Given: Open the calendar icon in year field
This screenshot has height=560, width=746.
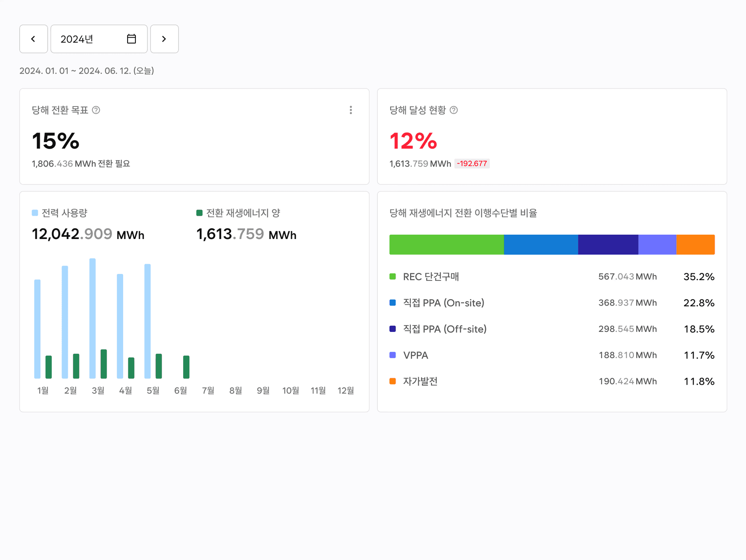Looking at the screenshot, I should (x=131, y=39).
